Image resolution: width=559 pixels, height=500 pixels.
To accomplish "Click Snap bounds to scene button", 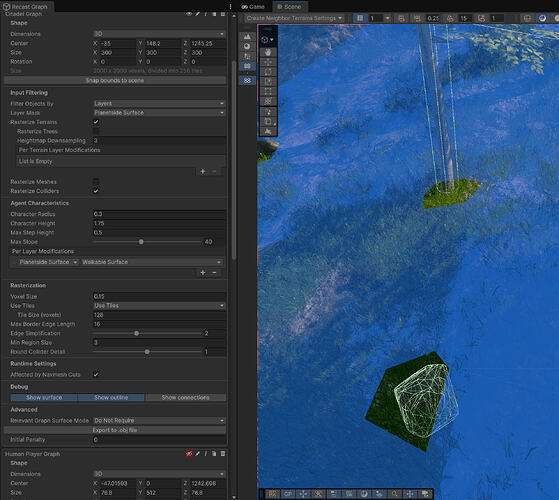I will click(x=115, y=81).
